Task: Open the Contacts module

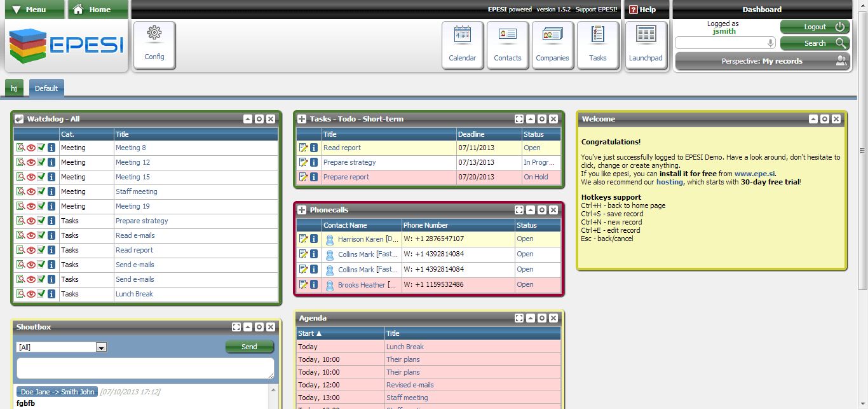Action: click(x=508, y=45)
